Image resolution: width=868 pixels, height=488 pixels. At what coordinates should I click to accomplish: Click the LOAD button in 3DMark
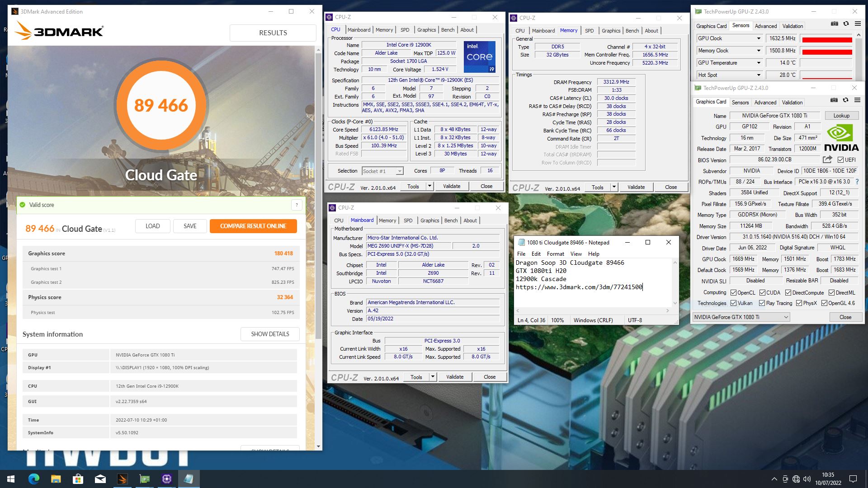pos(153,226)
